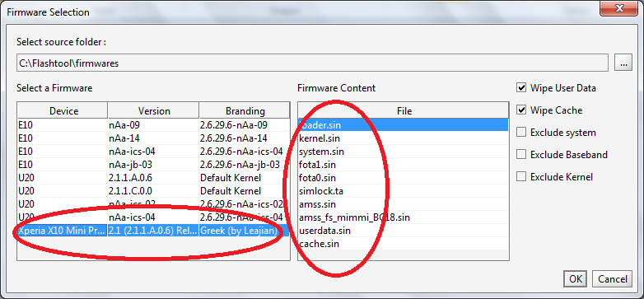Select the U20 2.1.1.A.0.6 firmware row
Viewport: 644px width, 299px height.
(x=153, y=177)
